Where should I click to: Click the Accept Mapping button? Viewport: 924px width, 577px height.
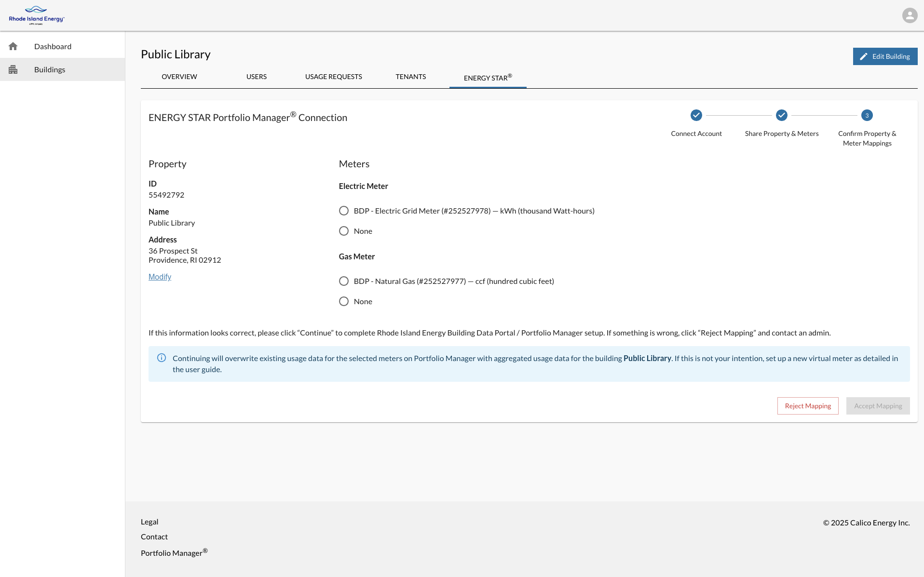point(878,406)
